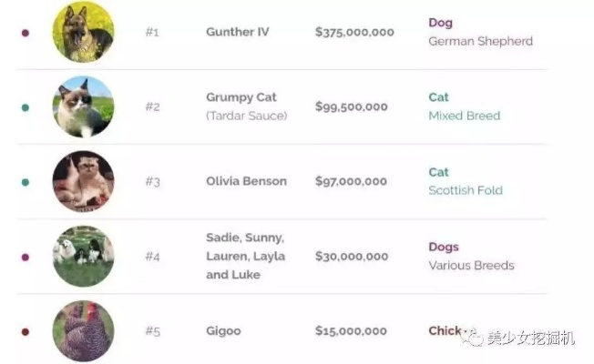Click the Gunther IV name
Viewport: 594px width, 364px height.
pyautogui.click(x=237, y=32)
